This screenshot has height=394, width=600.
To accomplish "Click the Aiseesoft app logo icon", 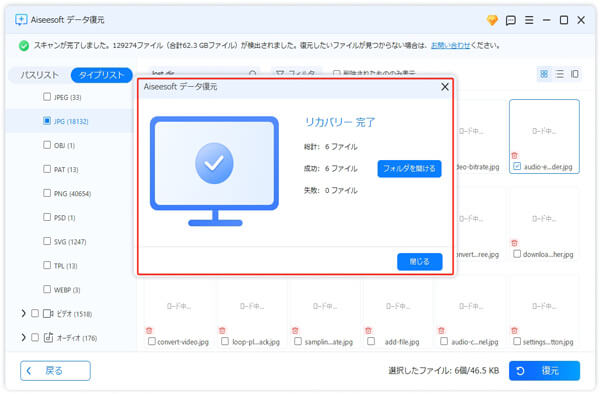I will (x=21, y=20).
